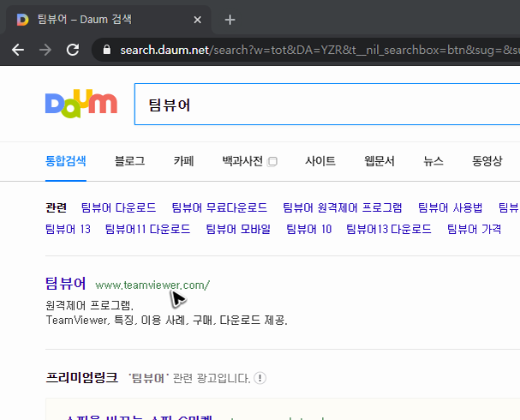The height and width of the screenshot is (420, 520).
Task: Switch to the 통합검색 tab
Action: click(x=66, y=161)
